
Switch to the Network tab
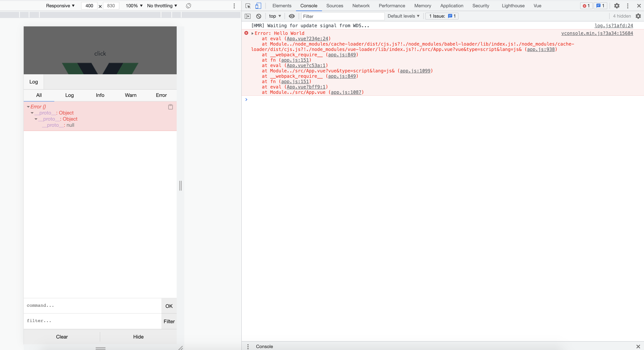click(x=361, y=6)
